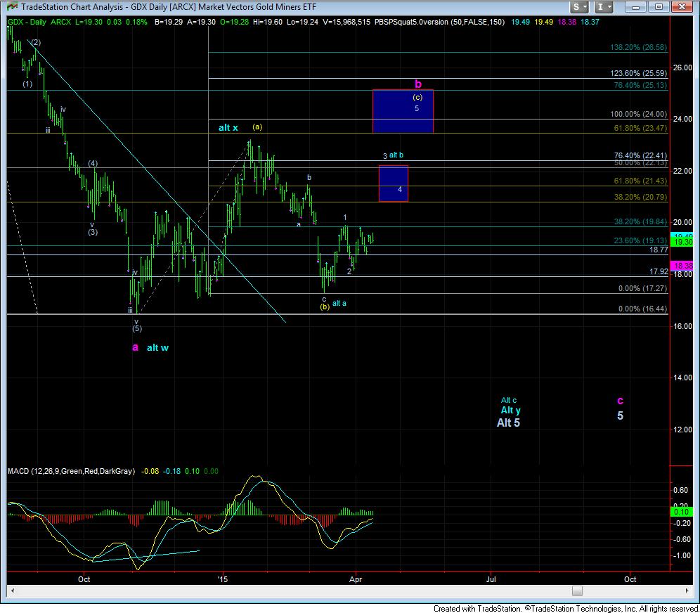
Task: Click the 26.00 price axis value
Action: (x=682, y=67)
